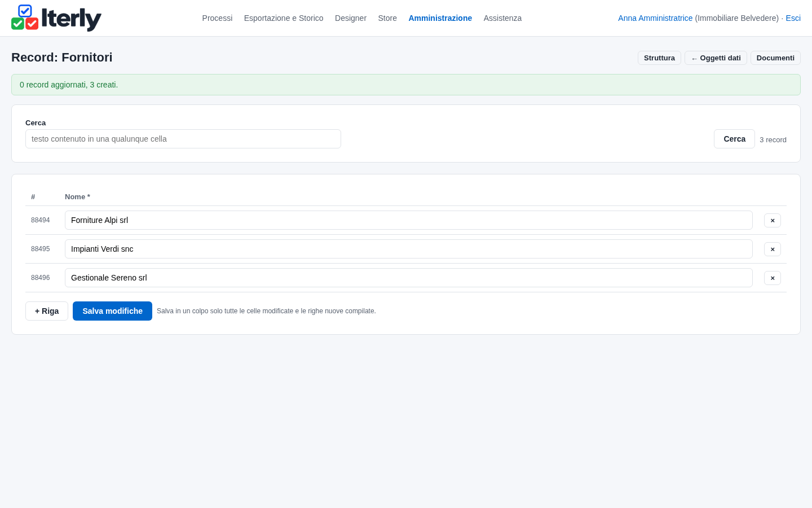Select the Amministrazione menu item
Viewport: 812px width, 508px height.
[x=440, y=18]
